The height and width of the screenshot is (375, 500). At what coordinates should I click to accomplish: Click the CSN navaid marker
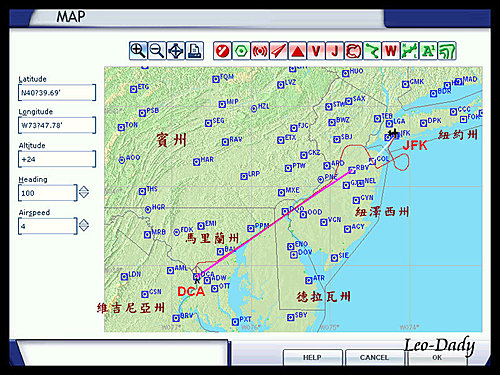tap(145, 294)
